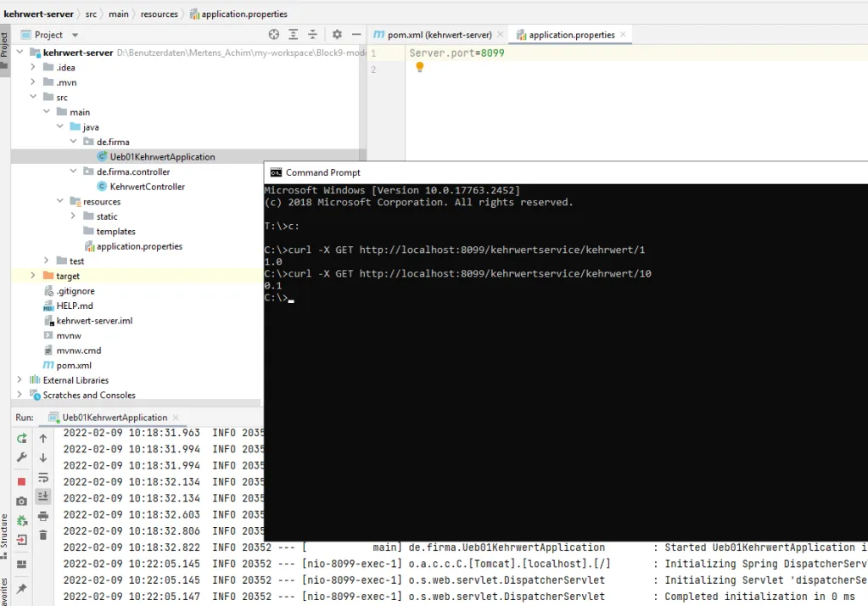
Task: Hide the Project panel with minus icon
Action: coord(356,34)
